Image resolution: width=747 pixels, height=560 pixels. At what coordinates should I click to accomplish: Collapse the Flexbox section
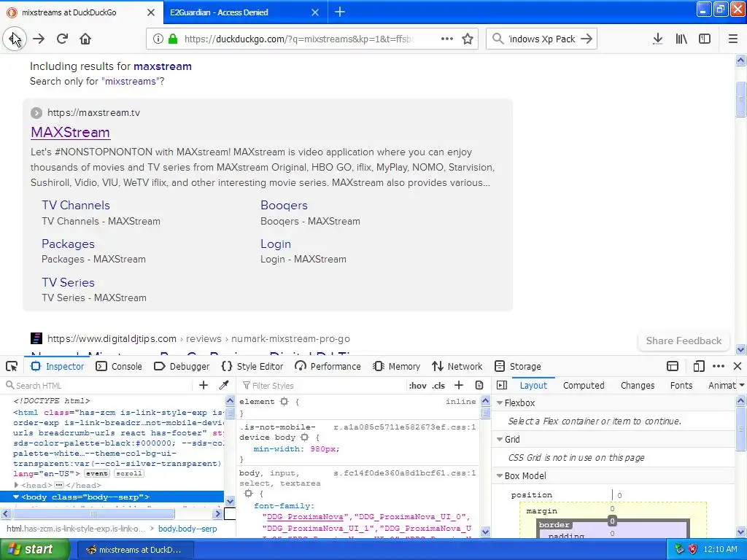click(x=500, y=402)
